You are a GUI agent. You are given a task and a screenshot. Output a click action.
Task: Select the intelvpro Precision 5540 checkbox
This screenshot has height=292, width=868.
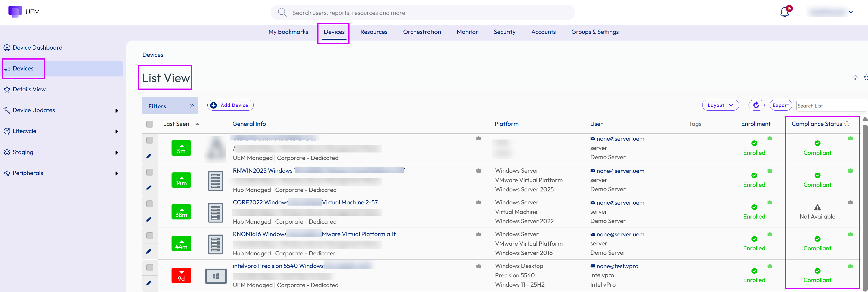pyautogui.click(x=150, y=267)
